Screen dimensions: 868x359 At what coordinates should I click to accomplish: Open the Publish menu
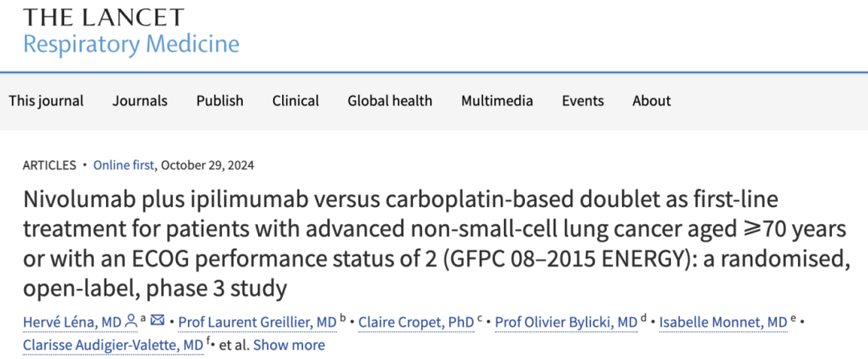[x=219, y=100]
